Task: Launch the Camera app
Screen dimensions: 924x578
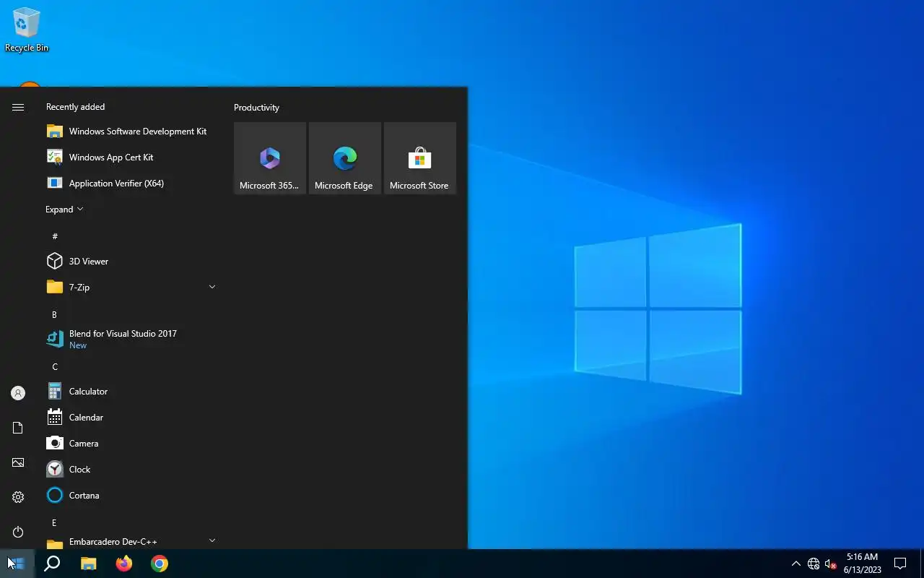Action: [131, 444]
